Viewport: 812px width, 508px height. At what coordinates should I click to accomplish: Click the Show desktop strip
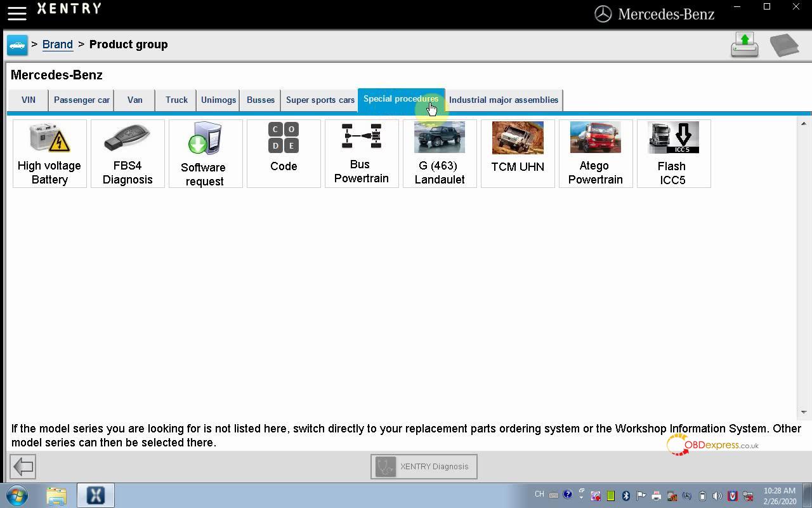point(808,495)
